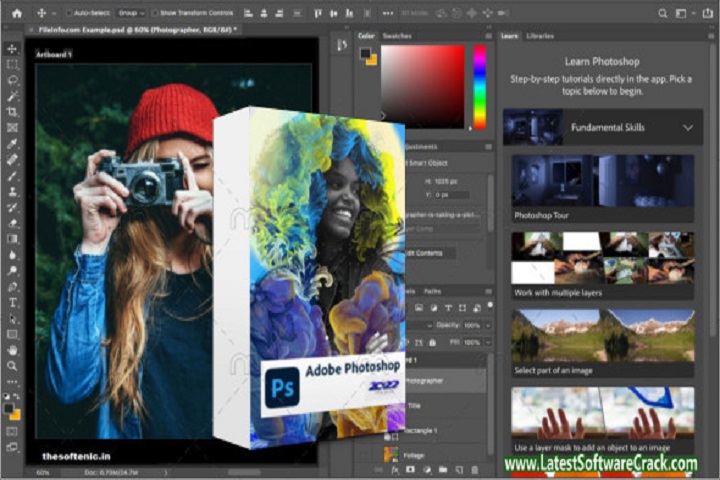Open the Group dropdown in options bar
Image resolution: width=720 pixels, height=480 pixels.
point(132,15)
